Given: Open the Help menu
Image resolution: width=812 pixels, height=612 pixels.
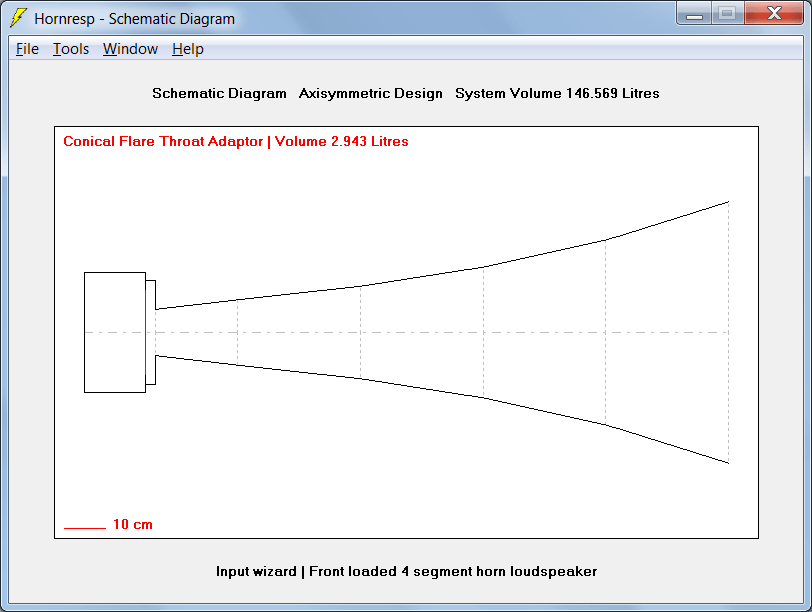Looking at the screenshot, I should [x=187, y=49].
